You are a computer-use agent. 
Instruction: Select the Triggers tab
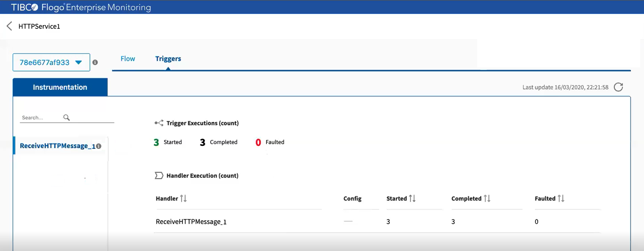pyautogui.click(x=168, y=59)
